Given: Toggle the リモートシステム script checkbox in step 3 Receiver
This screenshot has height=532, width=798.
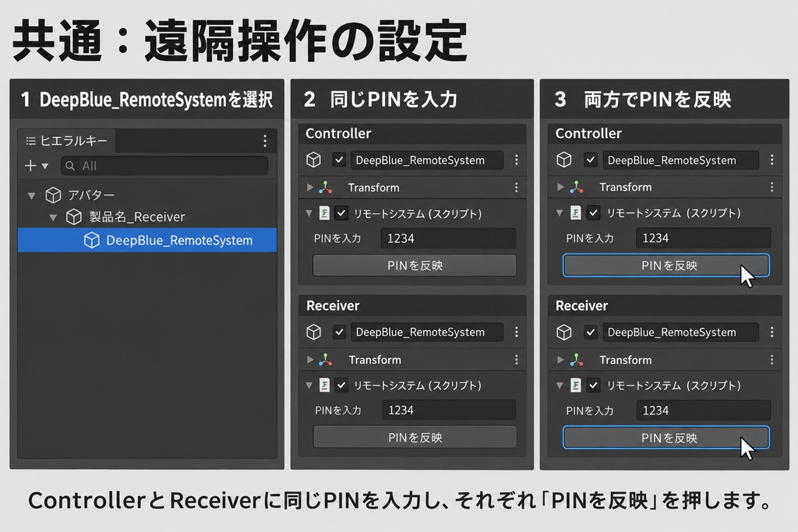Looking at the screenshot, I should coord(593,385).
